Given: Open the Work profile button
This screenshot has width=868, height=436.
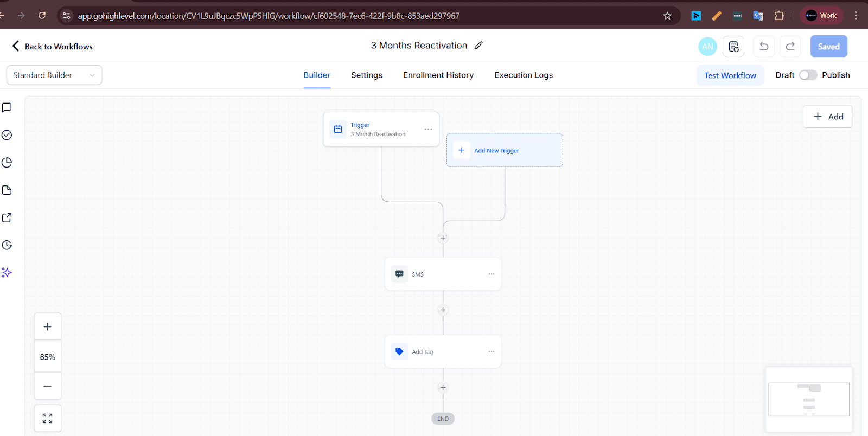Looking at the screenshot, I should coord(821,16).
